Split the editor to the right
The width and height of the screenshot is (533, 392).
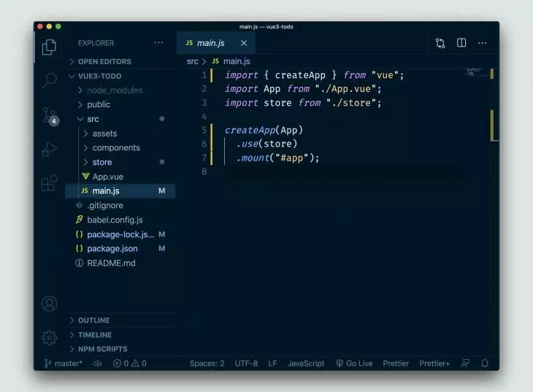click(x=461, y=43)
